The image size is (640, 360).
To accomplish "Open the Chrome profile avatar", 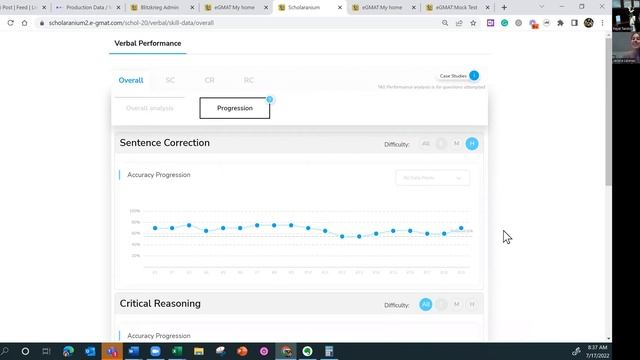I will pos(589,23).
